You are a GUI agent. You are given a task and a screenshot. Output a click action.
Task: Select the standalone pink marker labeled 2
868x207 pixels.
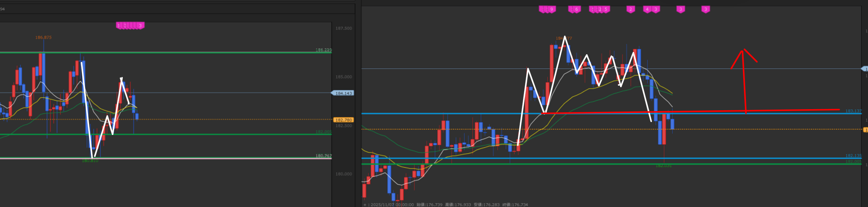tap(631, 9)
